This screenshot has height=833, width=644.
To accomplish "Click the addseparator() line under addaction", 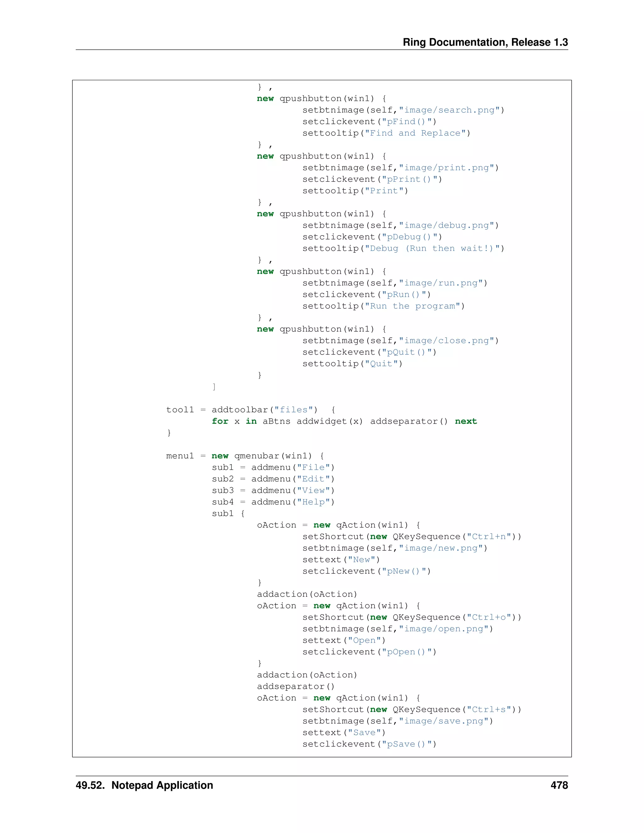I will pos(296,687).
